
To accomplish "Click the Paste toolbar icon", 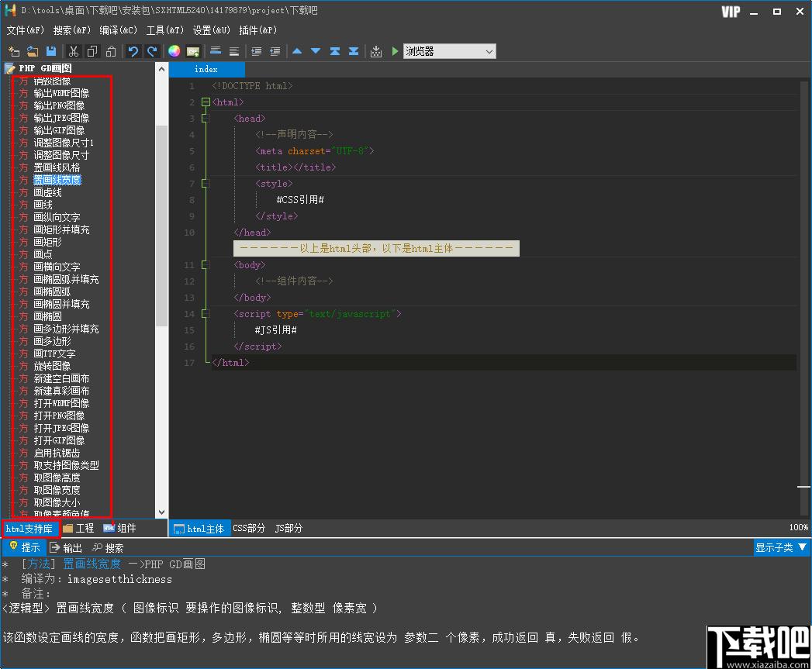I will (x=111, y=51).
